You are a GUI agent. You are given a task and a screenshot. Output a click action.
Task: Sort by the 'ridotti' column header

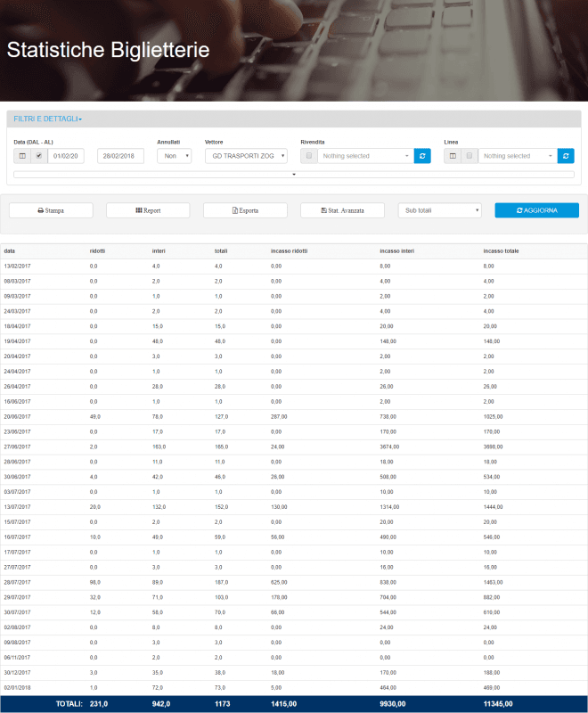click(x=97, y=251)
